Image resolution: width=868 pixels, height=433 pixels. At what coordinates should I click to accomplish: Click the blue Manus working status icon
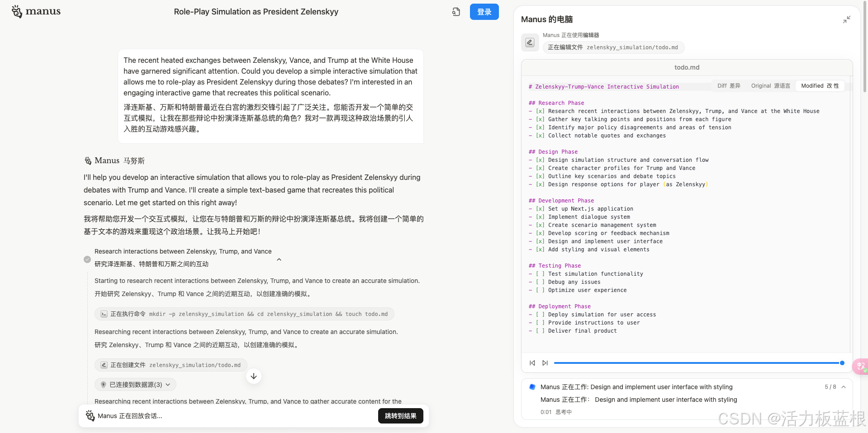(532, 387)
